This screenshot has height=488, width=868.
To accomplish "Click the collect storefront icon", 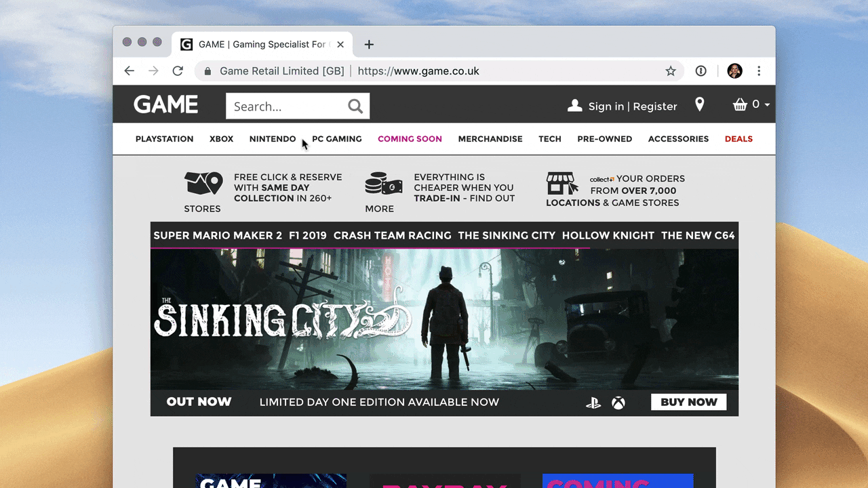I will [x=562, y=183].
